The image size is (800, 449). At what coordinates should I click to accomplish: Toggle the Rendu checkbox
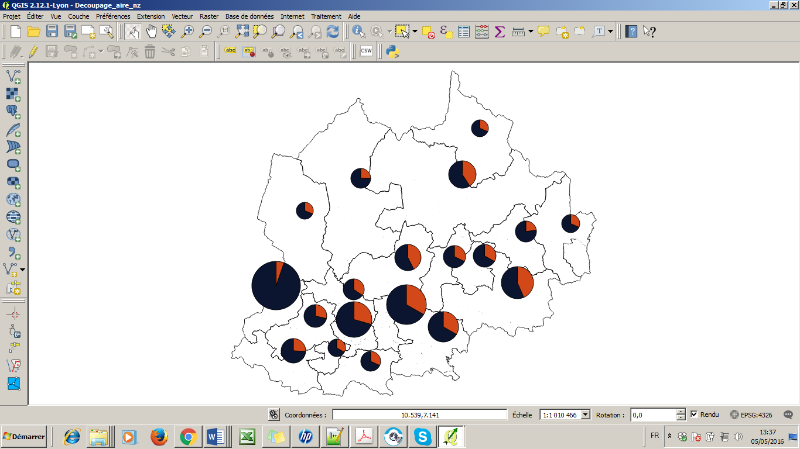tap(694, 414)
